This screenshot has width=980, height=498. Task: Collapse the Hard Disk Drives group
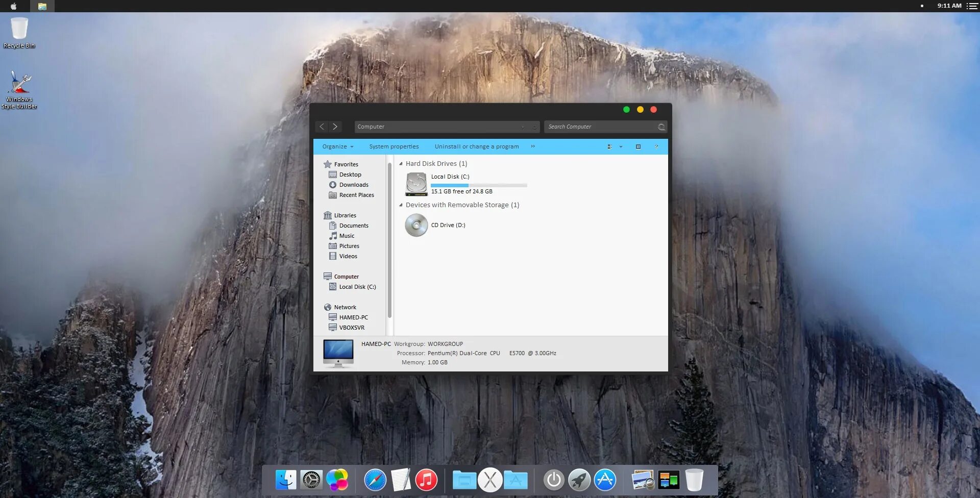(x=401, y=164)
